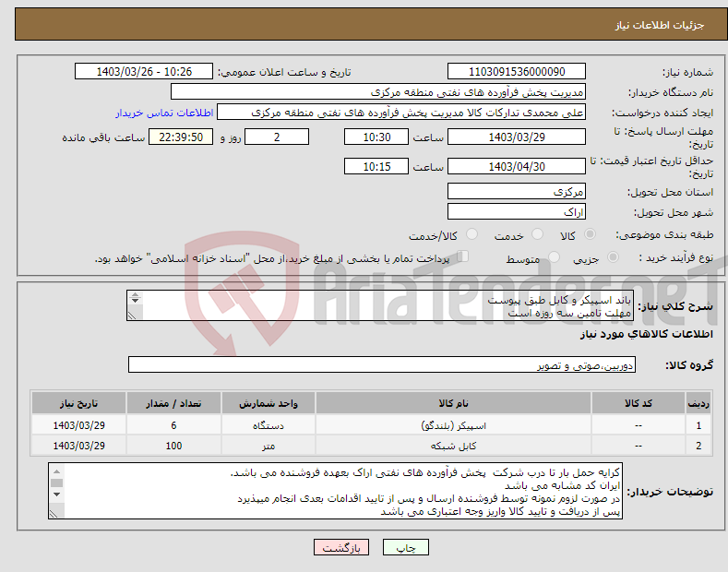Click the goods group field دوربین،صوتی و تصویر
Viewport: 728px width, 572px height.
[x=382, y=365]
